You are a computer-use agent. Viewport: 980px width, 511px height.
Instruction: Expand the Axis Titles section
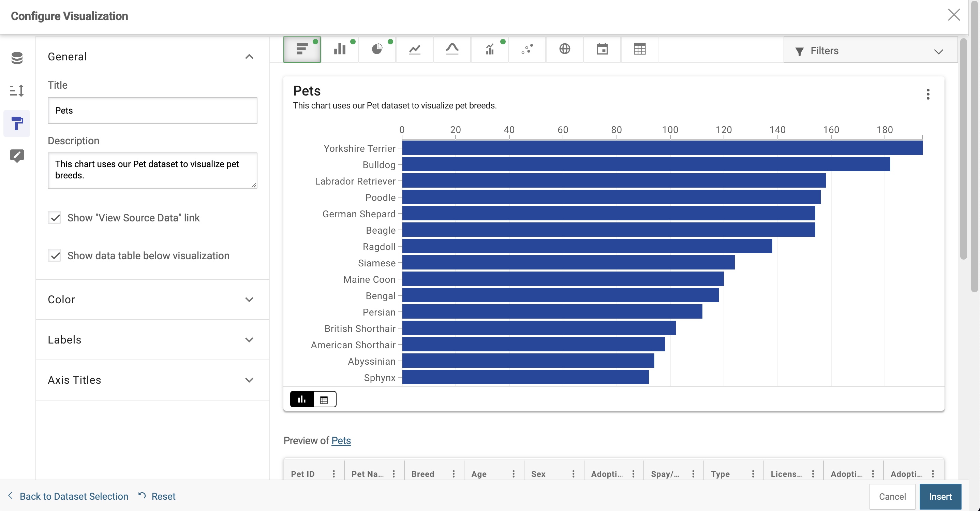pos(152,380)
